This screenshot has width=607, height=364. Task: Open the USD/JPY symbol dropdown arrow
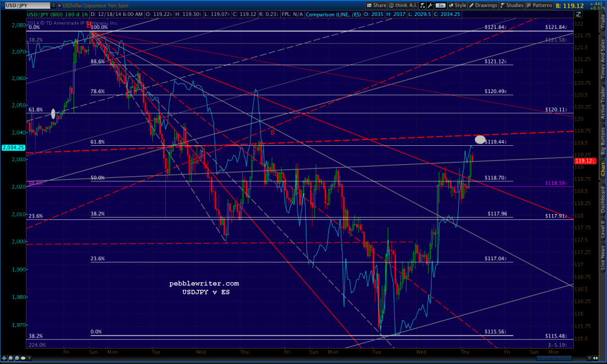[54, 4]
